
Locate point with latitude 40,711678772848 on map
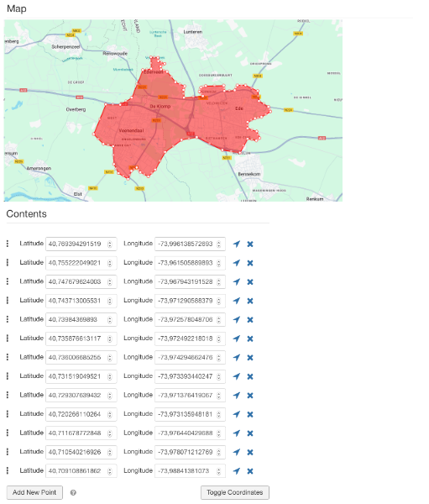[237, 433]
